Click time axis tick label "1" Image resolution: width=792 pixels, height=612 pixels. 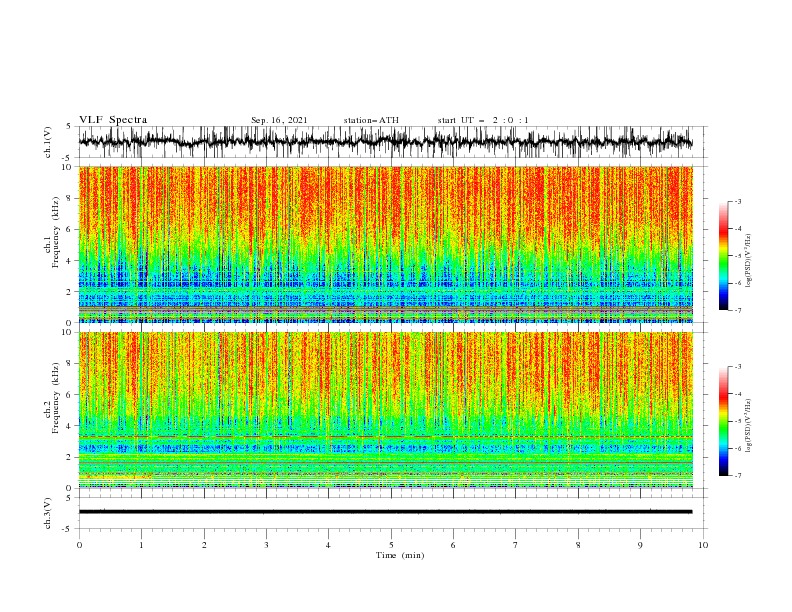[x=141, y=545]
